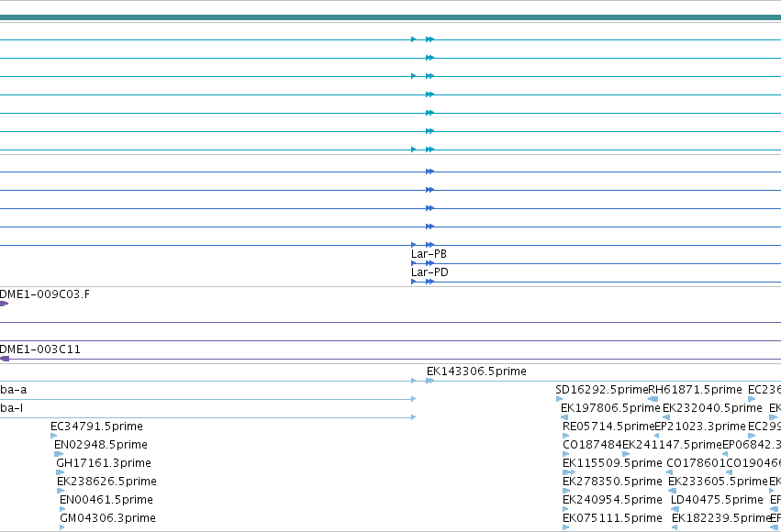Select the Lar-PB transcript label
781x532 pixels.
[x=429, y=254]
